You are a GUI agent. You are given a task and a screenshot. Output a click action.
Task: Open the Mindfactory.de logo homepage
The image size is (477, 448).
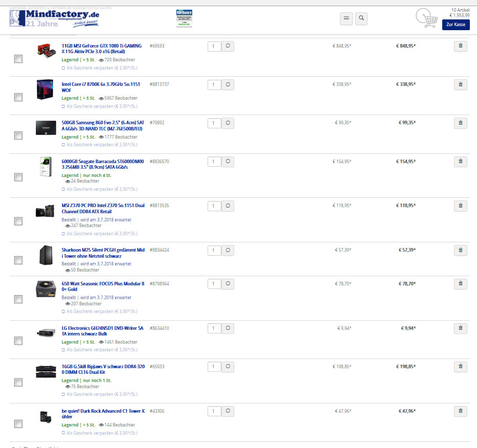(x=55, y=18)
